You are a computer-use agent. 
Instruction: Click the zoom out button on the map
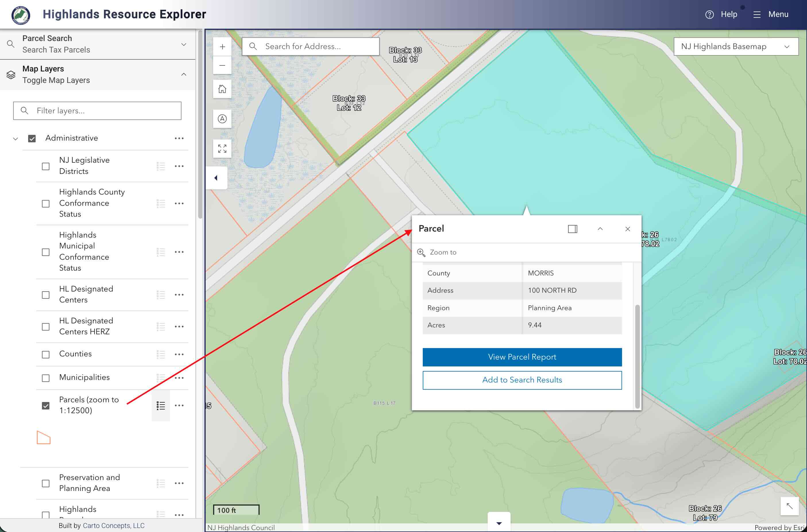point(222,65)
